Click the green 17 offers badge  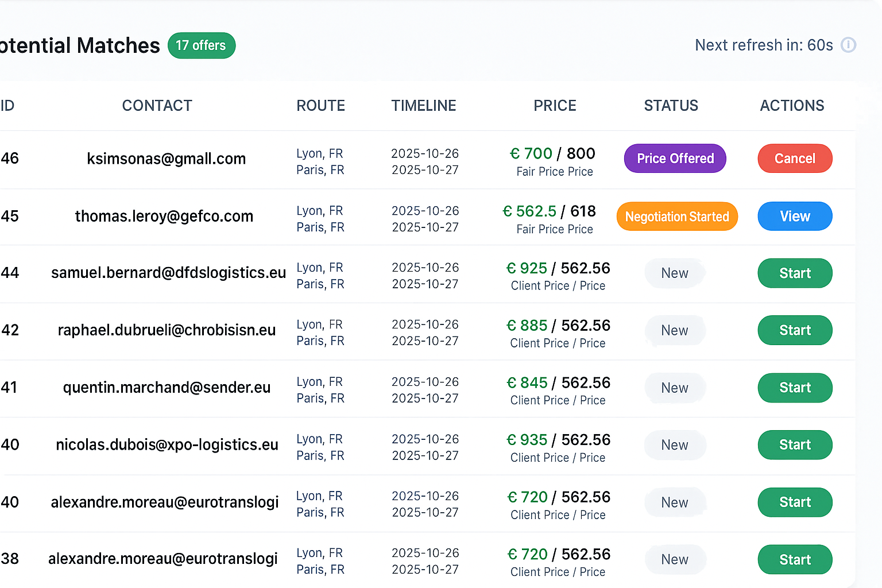click(201, 45)
